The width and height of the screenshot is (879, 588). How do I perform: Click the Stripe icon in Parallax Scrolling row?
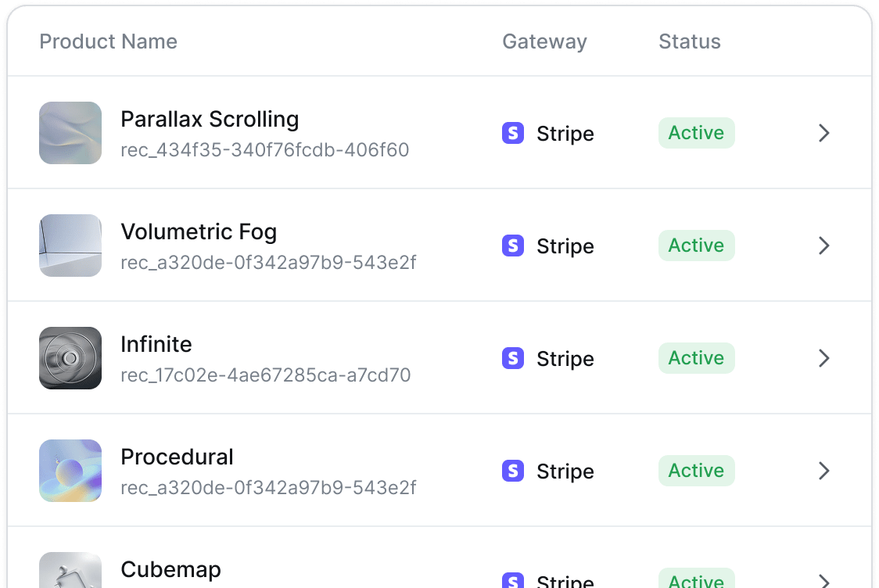point(512,133)
